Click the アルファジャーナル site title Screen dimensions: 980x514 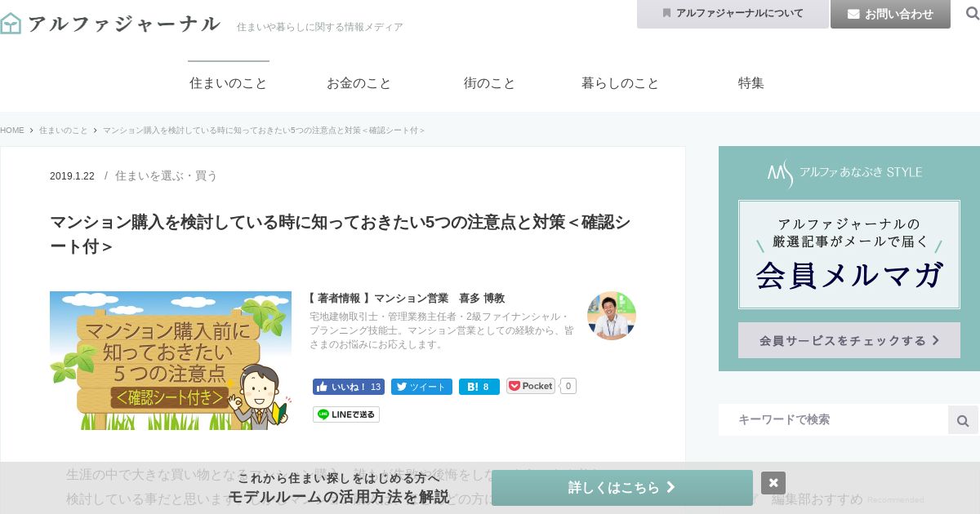124,24
